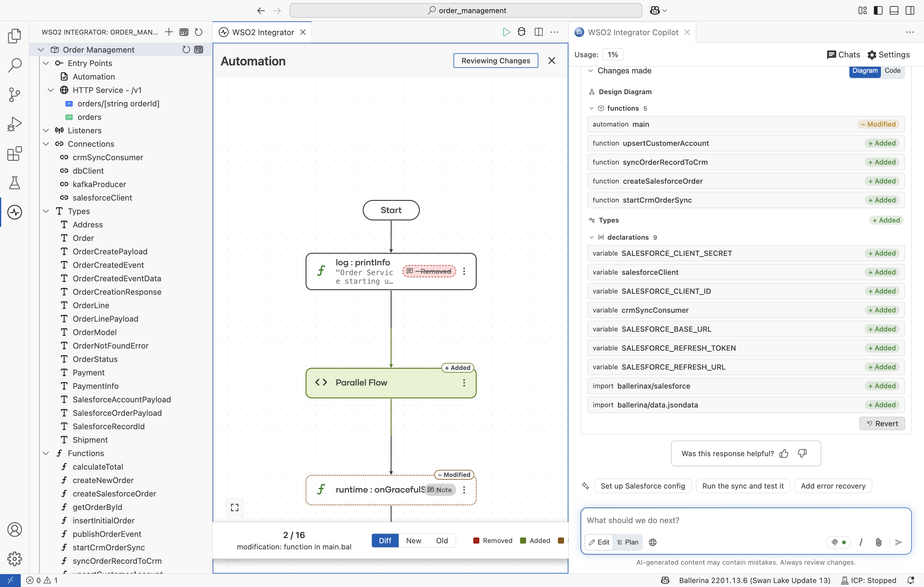Open Run and Debug view
This screenshot has height=587, width=924.
tap(15, 124)
